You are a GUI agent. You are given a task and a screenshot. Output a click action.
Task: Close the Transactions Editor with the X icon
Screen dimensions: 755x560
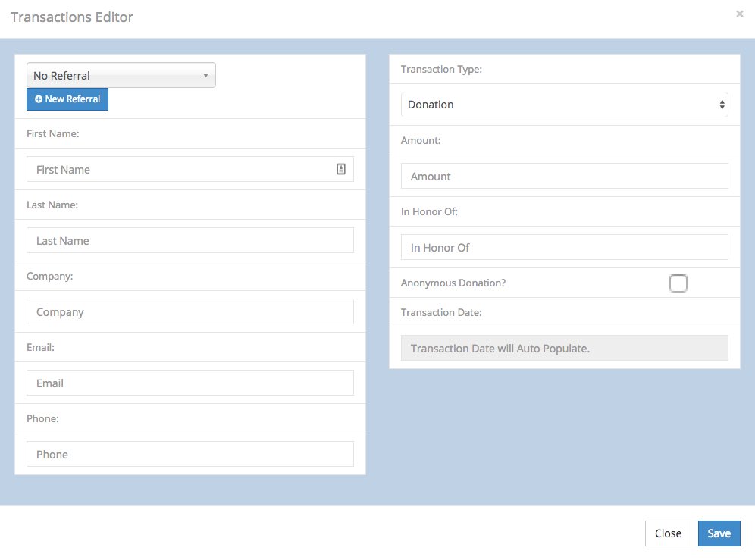tap(739, 14)
